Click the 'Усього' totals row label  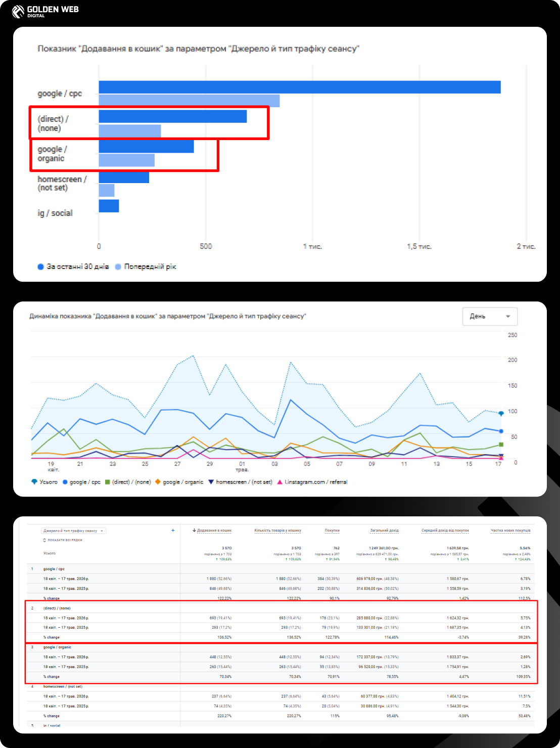coord(50,553)
